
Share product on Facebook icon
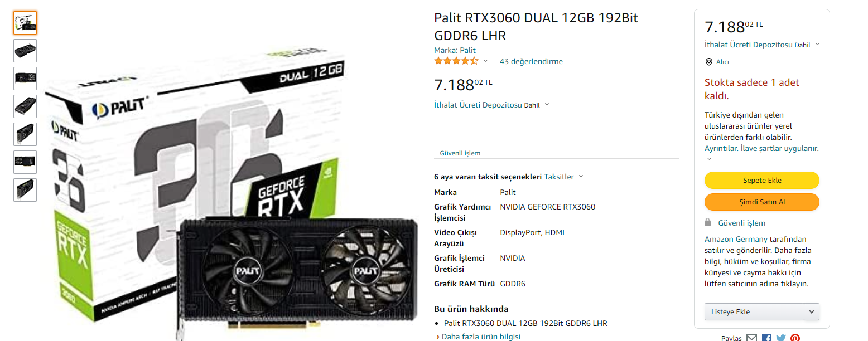tap(766, 338)
